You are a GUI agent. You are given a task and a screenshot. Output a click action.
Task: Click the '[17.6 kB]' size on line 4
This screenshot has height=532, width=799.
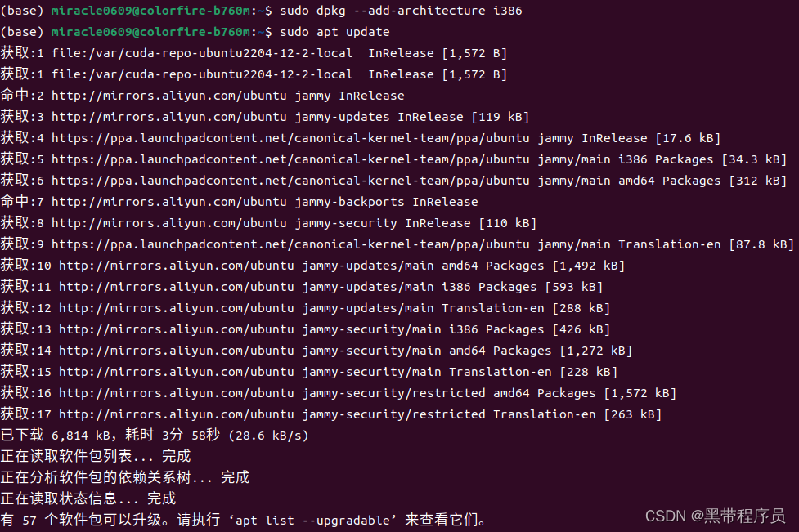click(688, 138)
